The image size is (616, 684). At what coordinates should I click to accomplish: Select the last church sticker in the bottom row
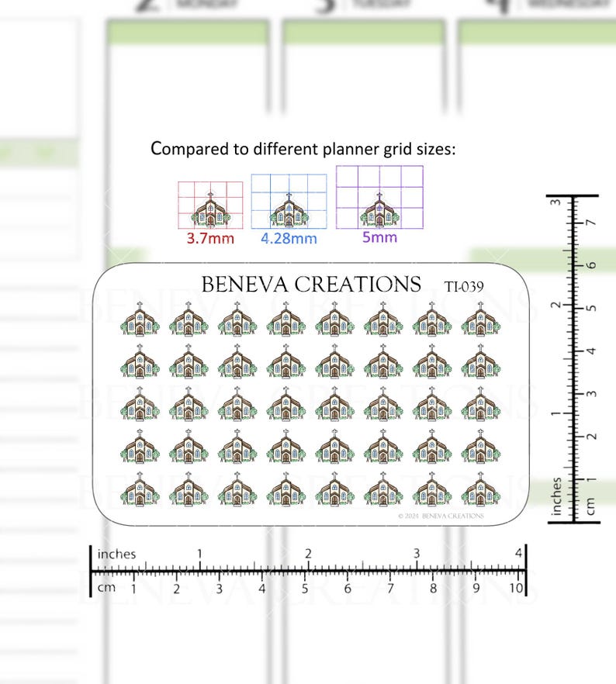click(x=481, y=489)
